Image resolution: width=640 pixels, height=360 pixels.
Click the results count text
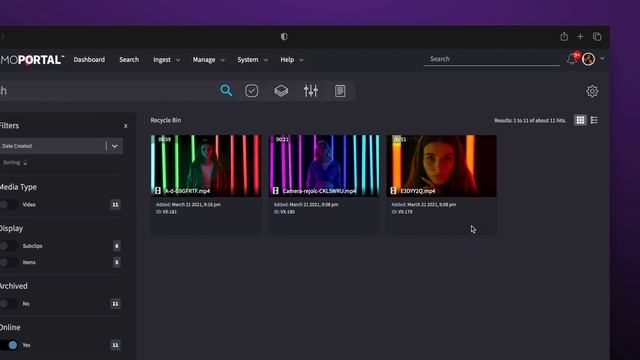tap(530, 120)
